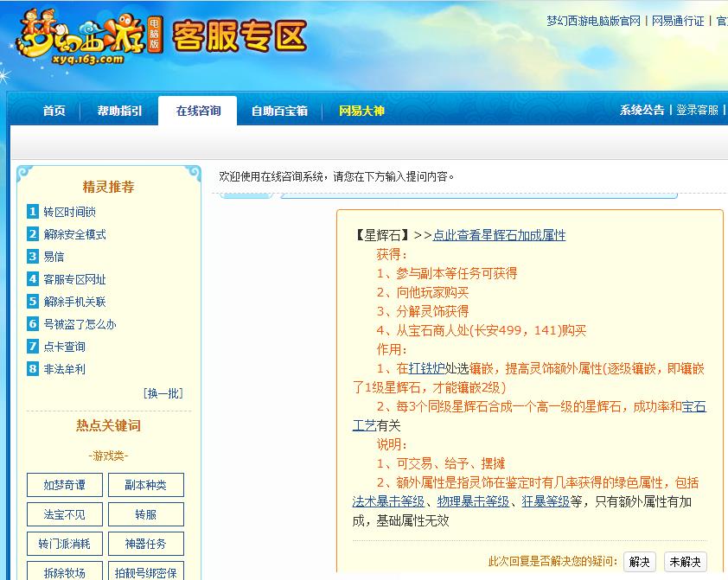This screenshot has height=580, width=728.
Task: Click number 1 icon beside 转区时间锁
Action: pos(33,212)
